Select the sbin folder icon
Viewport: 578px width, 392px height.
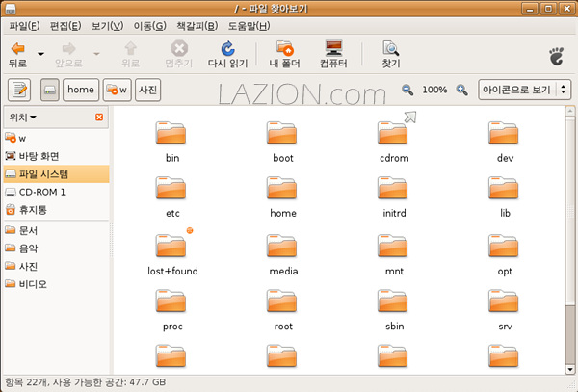393,301
